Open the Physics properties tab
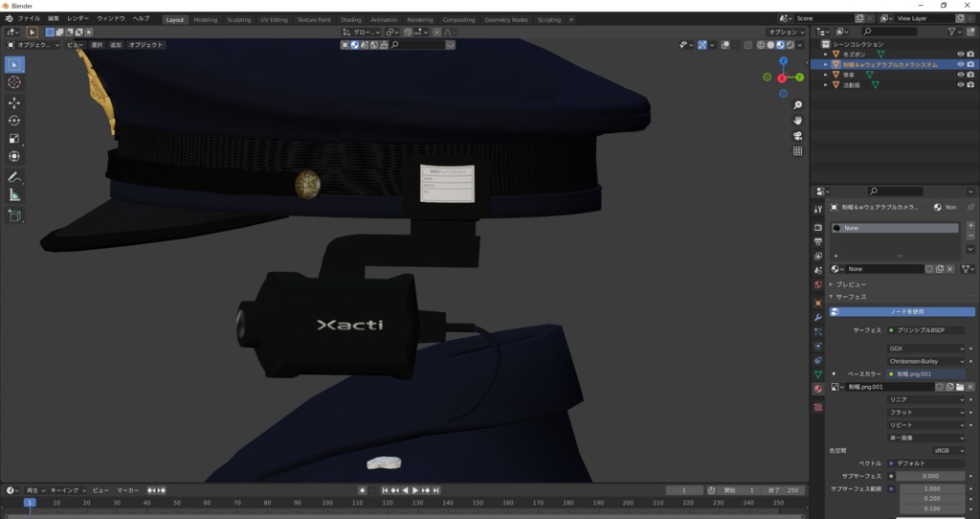Image resolution: width=980 pixels, height=519 pixels. pyautogui.click(x=818, y=346)
